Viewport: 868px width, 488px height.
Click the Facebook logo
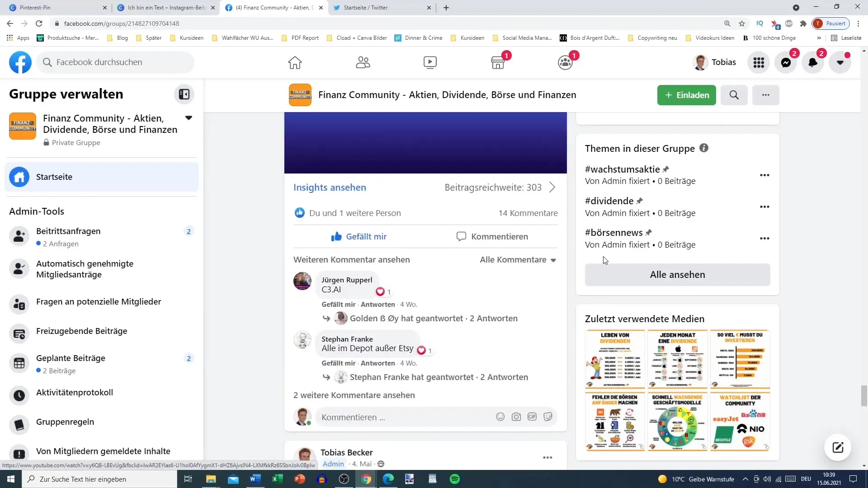[20, 62]
